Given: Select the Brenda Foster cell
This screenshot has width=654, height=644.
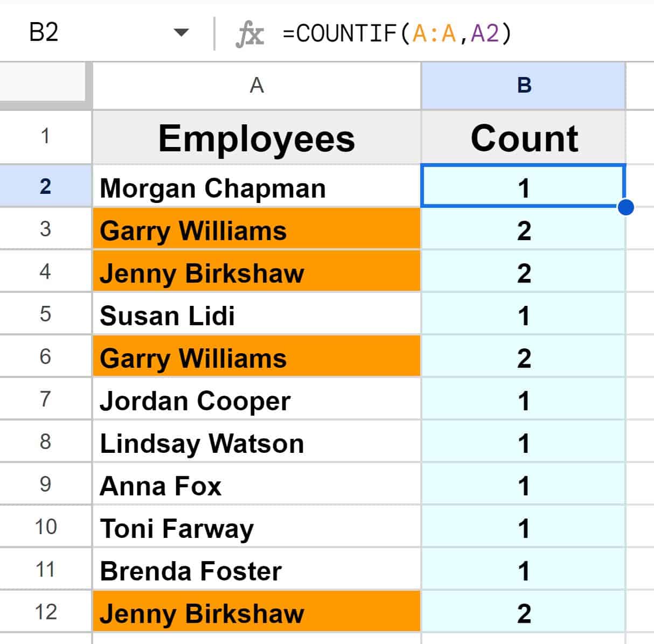Looking at the screenshot, I should point(256,570).
